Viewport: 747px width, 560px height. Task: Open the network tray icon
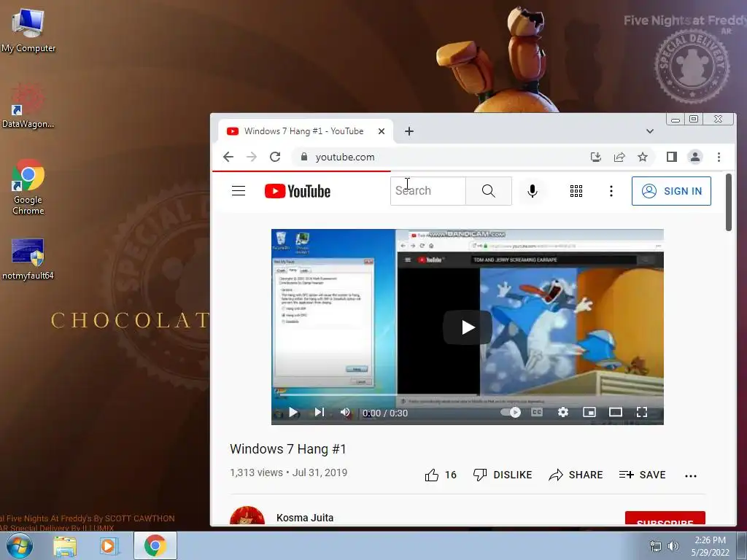(x=656, y=546)
